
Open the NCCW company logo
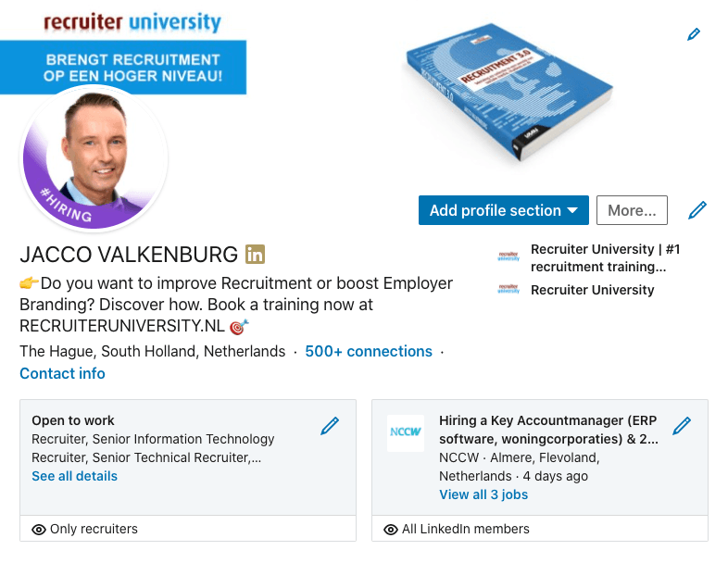pyautogui.click(x=405, y=433)
